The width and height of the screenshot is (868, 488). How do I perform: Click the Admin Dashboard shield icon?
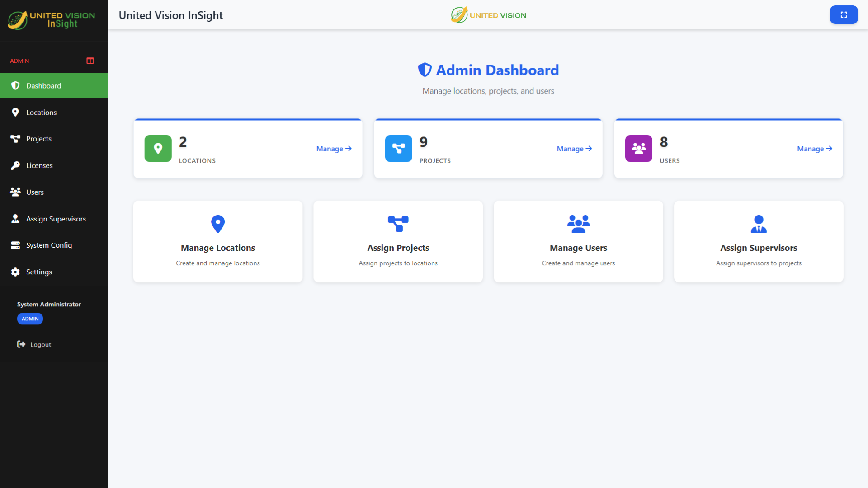pos(425,70)
